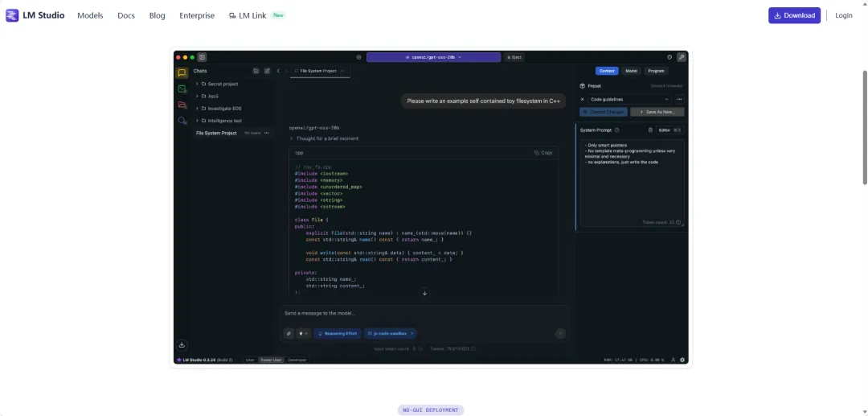Click the LM Studio logo in header
This screenshot has width=868, height=416.
pyautogui.click(x=35, y=15)
